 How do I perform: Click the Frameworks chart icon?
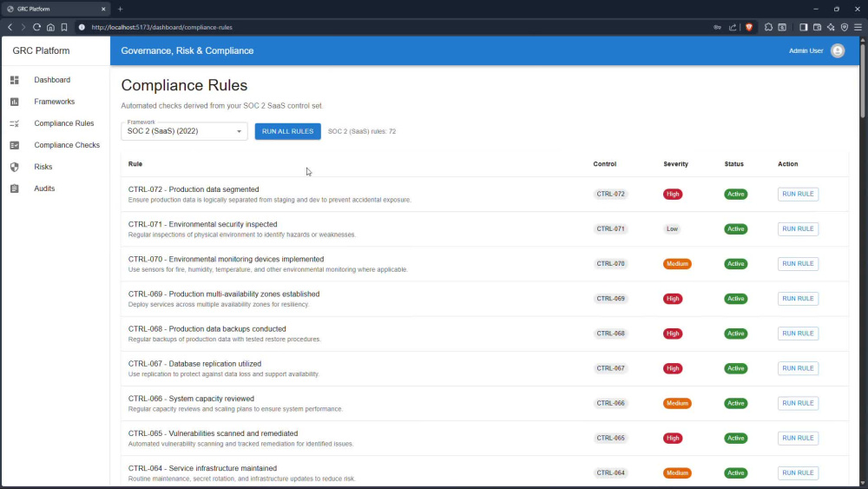point(15,102)
